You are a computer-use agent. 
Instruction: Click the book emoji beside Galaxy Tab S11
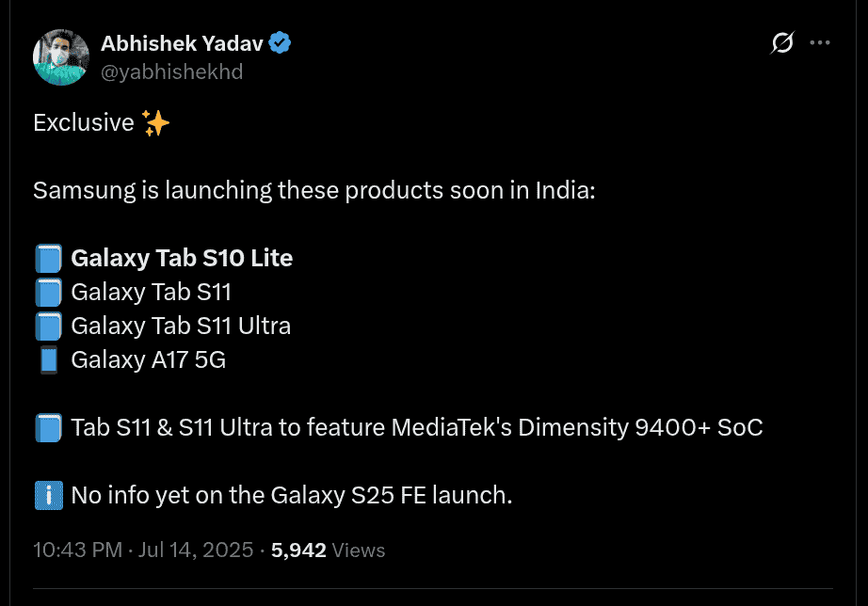pos(48,293)
